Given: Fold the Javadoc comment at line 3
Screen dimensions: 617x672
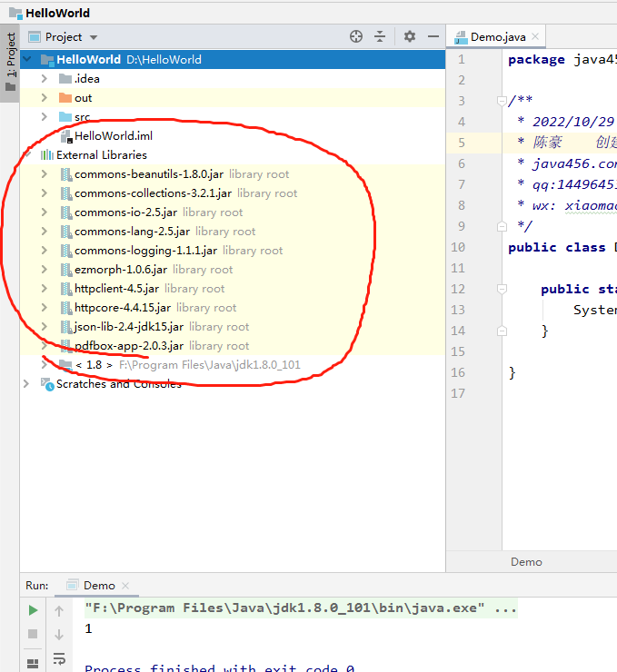Looking at the screenshot, I should [502, 101].
